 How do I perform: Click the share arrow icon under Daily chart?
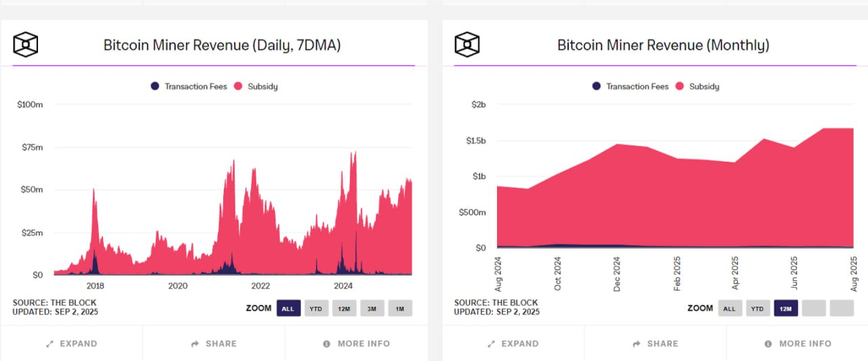click(195, 344)
